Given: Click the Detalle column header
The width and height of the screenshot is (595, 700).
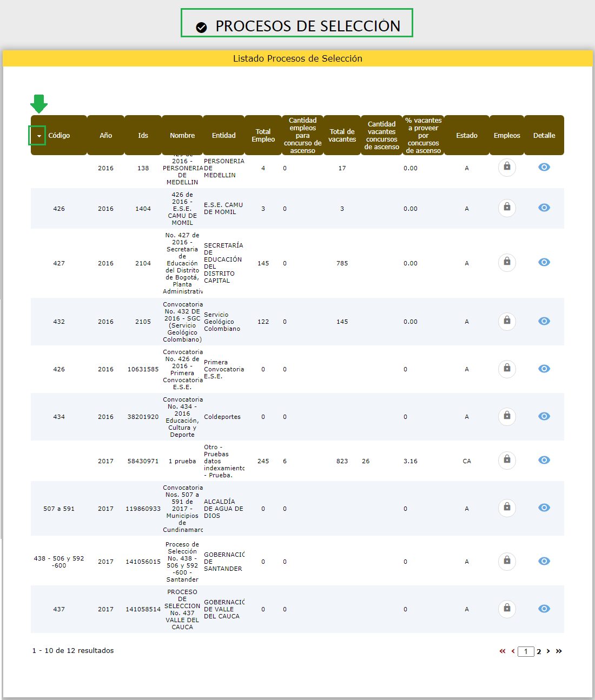Looking at the screenshot, I should pos(544,135).
